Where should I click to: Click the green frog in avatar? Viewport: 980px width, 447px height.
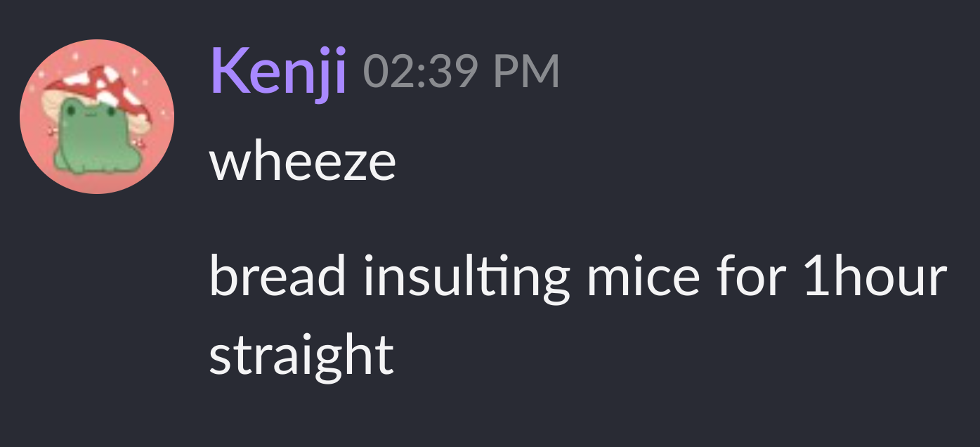click(93, 137)
